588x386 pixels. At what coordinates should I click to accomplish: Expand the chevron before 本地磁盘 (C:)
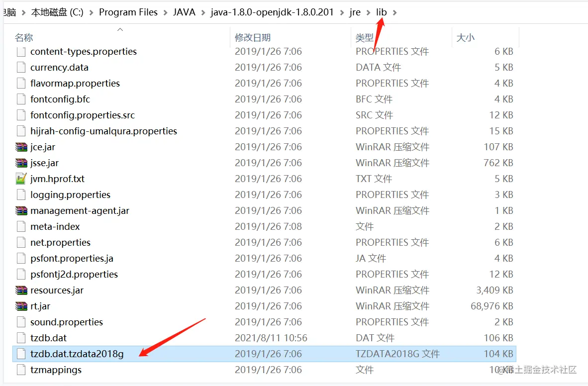click(23, 13)
